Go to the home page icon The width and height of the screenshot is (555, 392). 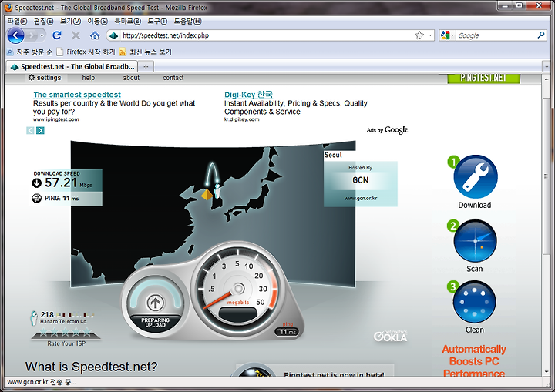tap(95, 35)
